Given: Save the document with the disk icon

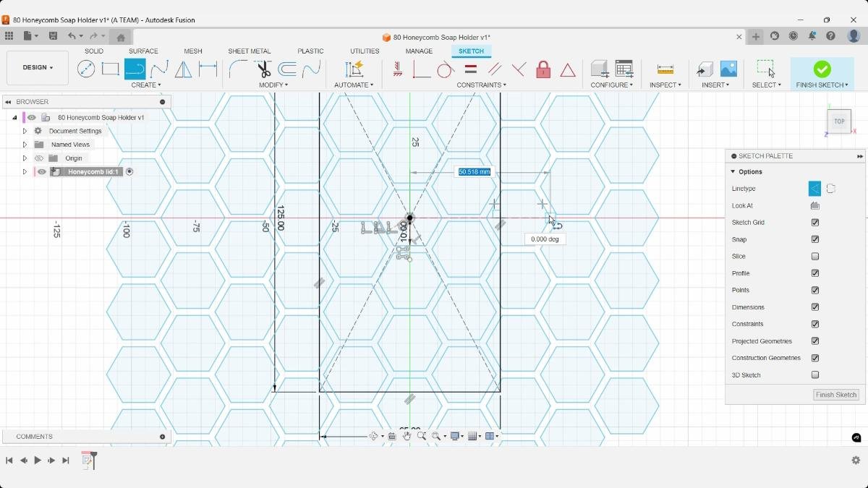Looking at the screenshot, I should tap(53, 36).
